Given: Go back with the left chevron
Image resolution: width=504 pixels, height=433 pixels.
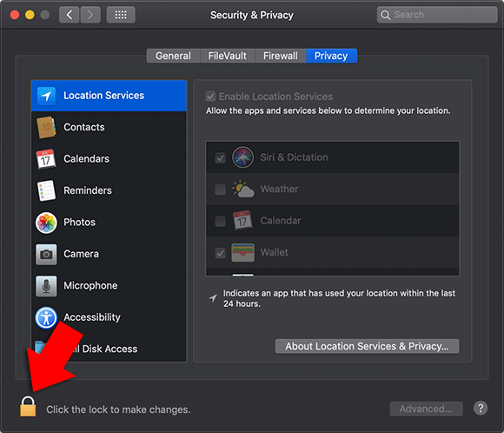Looking at the screenshot, I should pos(70,15).
